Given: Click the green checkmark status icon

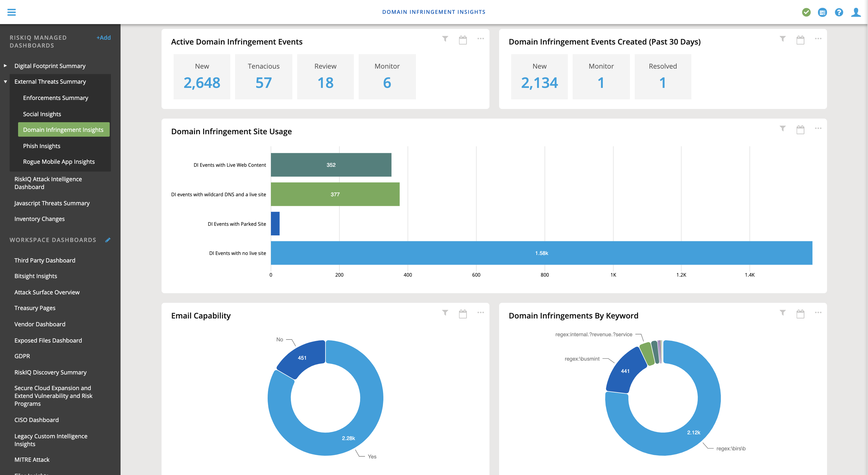Looking at the screenshot, I should click(806, 12).
